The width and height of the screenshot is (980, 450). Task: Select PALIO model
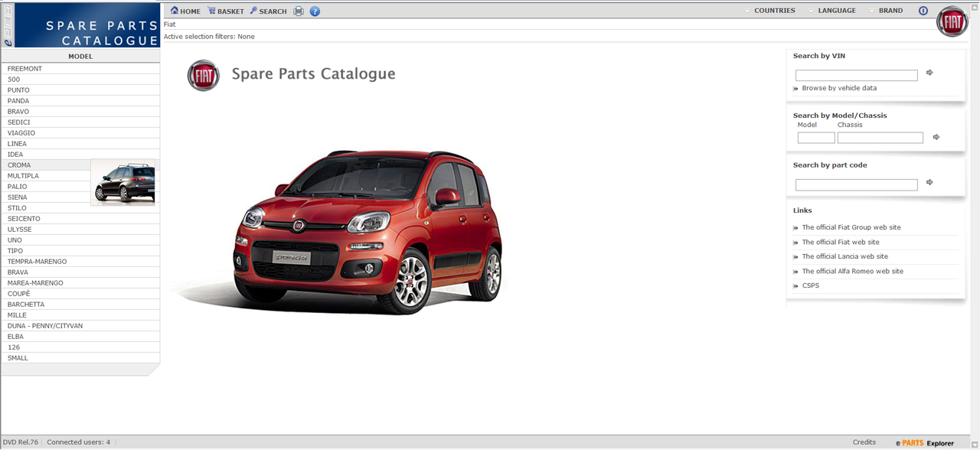46,187
